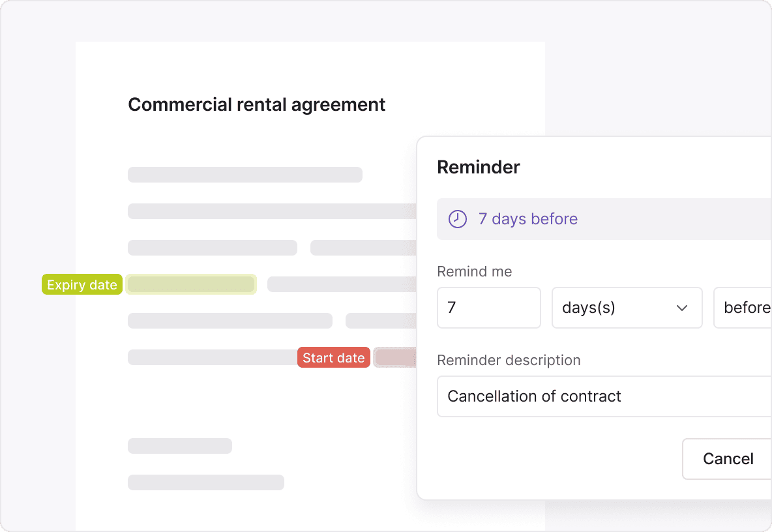The image size is (772, 532).
Task: Click the number field showing 7
Action: tap(488, 308)
